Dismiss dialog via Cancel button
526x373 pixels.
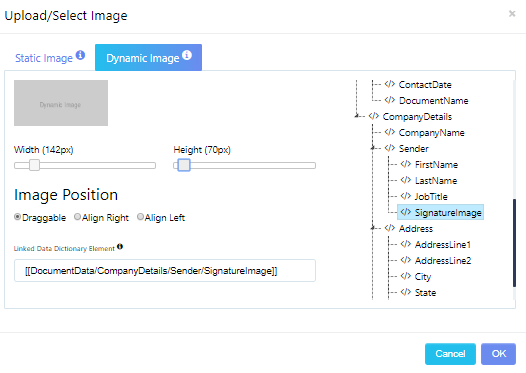[x=450, y=354]
